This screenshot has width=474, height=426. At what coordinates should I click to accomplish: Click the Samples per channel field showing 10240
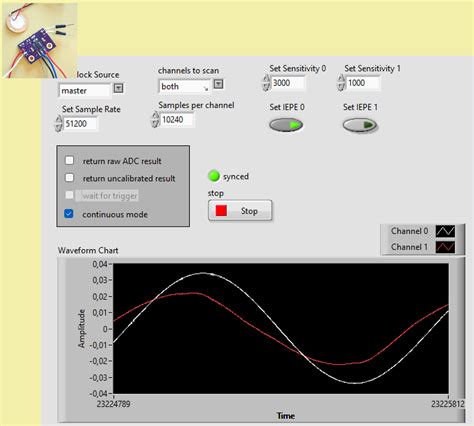click(177, 120)
